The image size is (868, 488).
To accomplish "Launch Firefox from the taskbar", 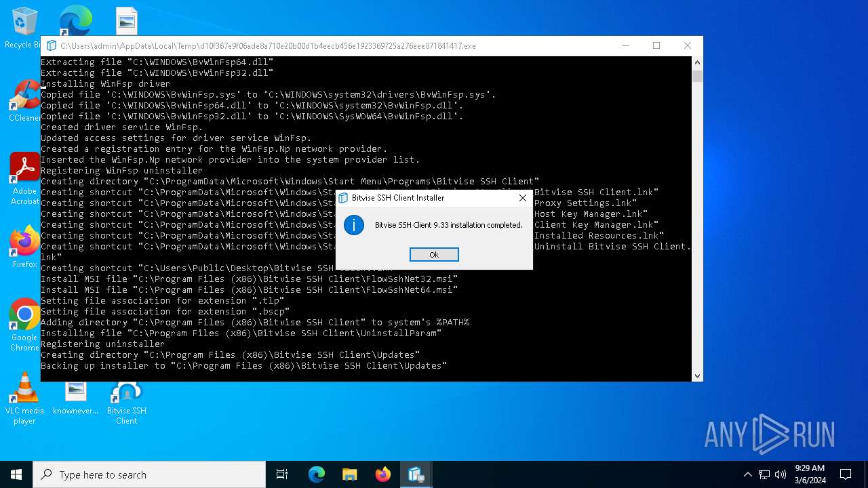I will [383, 474].
